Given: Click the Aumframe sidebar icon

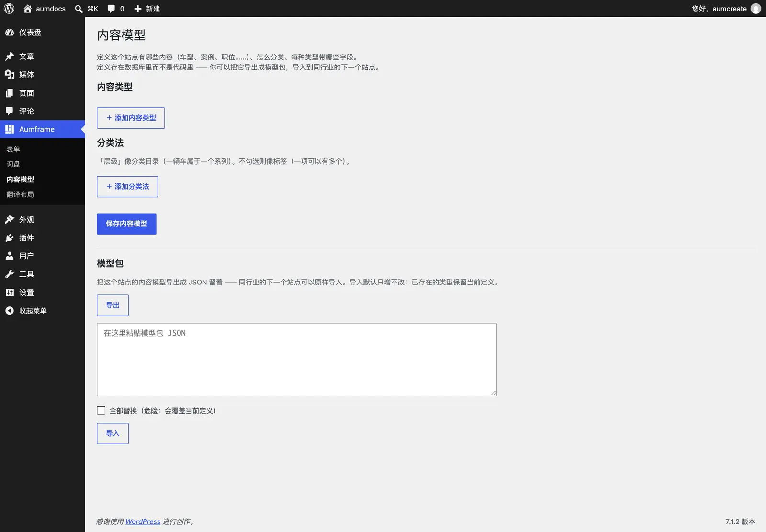Looking at the screenshot, I should coord(10,129).
